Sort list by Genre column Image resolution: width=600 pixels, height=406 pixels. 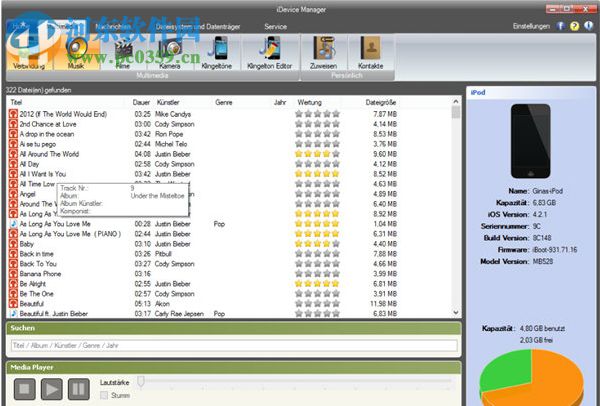[224, 102]
